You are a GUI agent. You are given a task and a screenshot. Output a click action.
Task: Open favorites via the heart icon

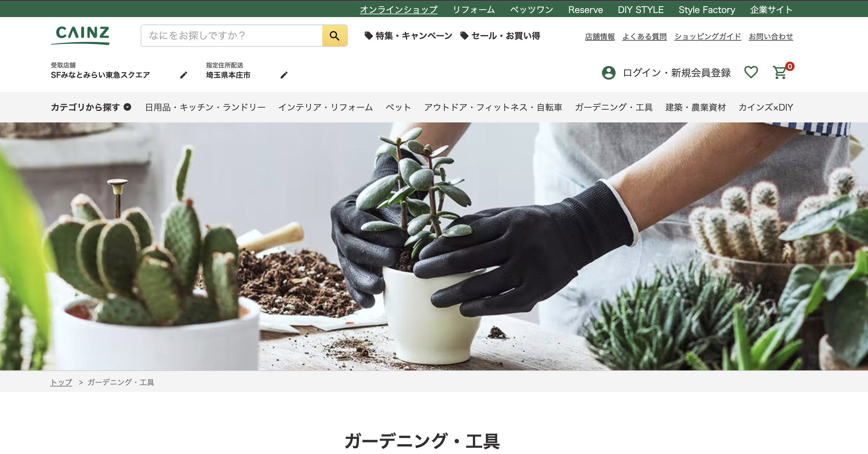coord(751,72)
